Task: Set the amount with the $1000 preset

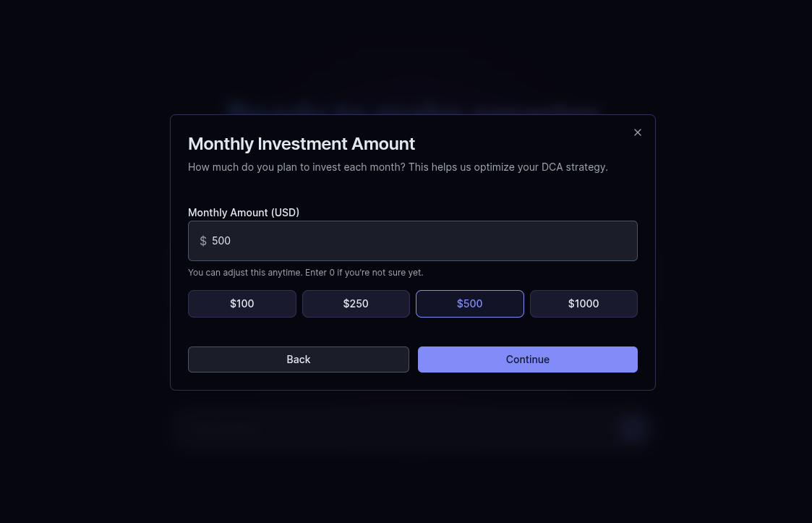Action: (584, 304)
